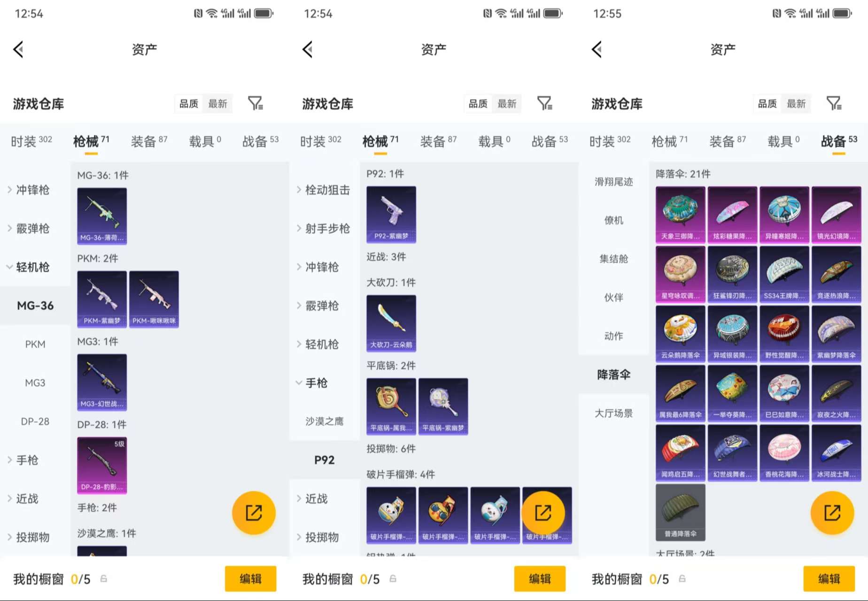
Task: Switch sorting to 最新 in the left panel
Action: tap(218, 103)
